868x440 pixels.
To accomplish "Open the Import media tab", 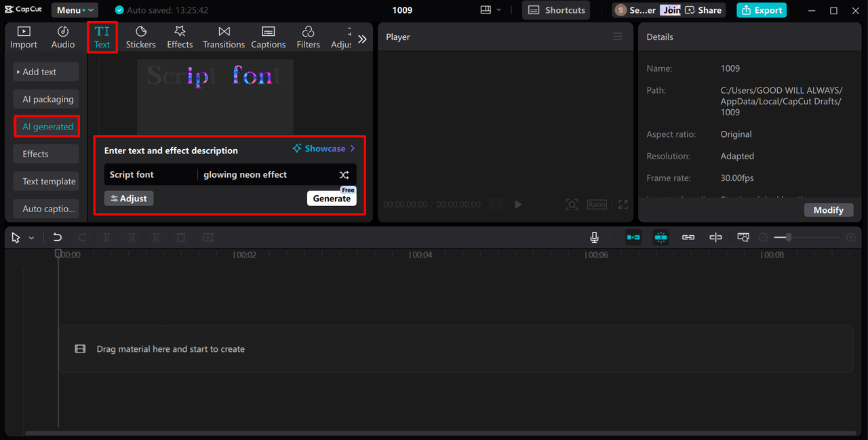I will click(24, 37).
